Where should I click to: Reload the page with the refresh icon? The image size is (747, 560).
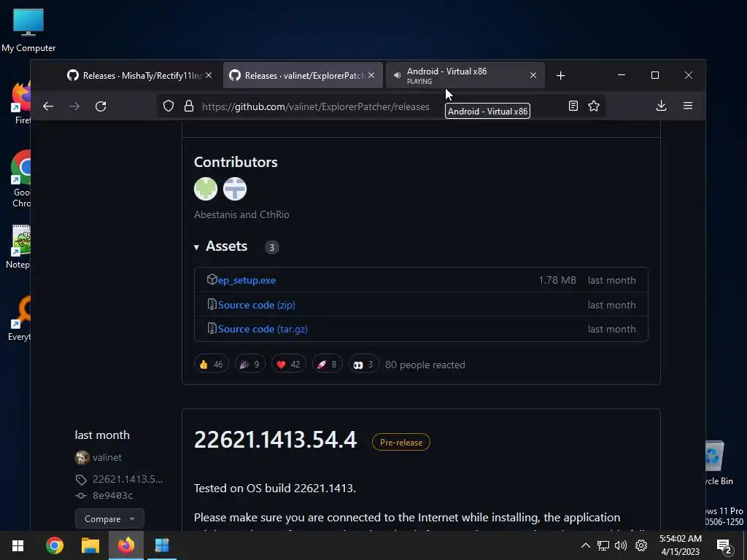(x=101, y=106)
